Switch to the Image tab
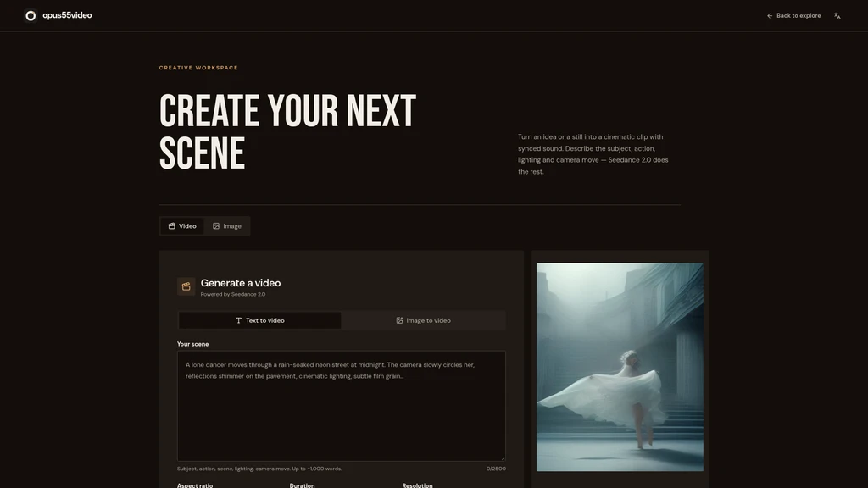This screenshot has height=488, width=868. pyautogui.click(x=227, y=225)
